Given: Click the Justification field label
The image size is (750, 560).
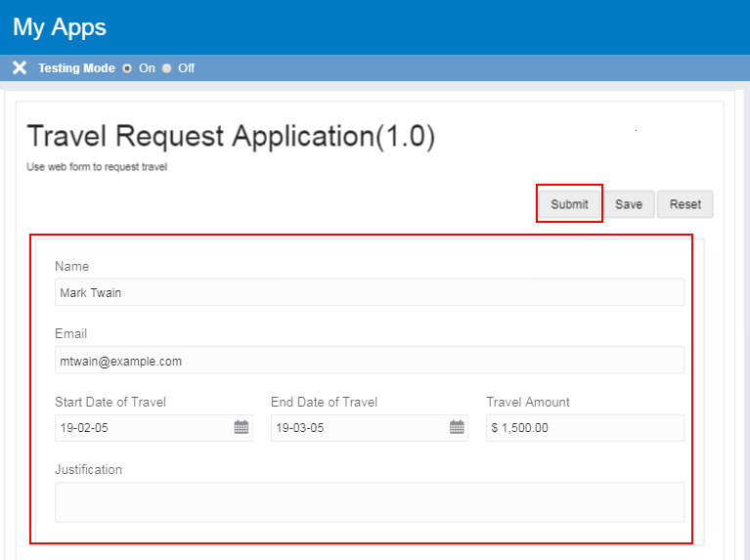Looking at the screenshot, I should tap(89, 470).
